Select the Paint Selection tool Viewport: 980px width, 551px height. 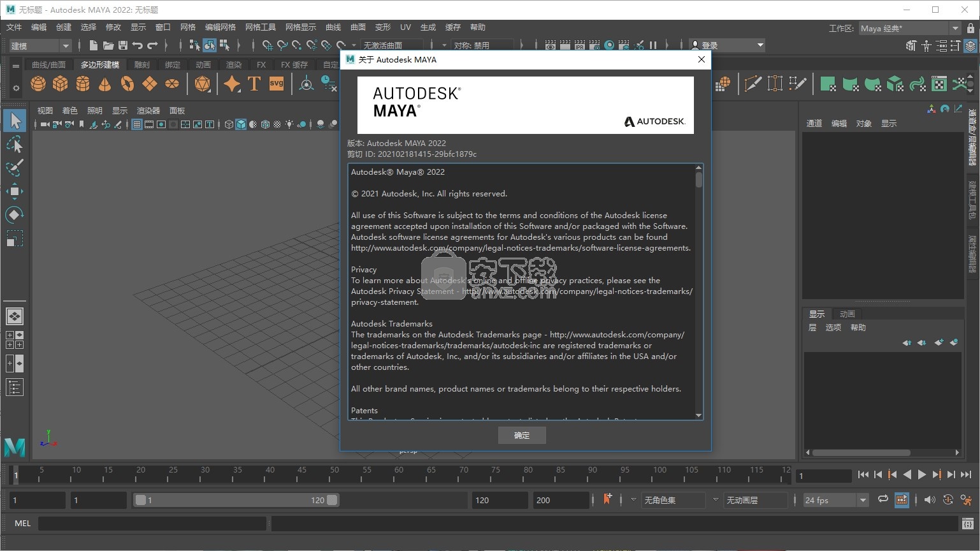[x=15, y=168]
